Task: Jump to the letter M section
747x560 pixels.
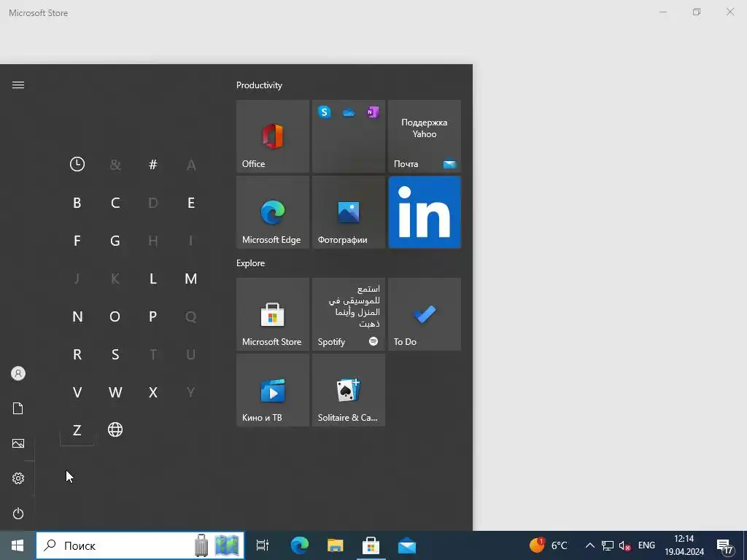Action: click(191, 279)
